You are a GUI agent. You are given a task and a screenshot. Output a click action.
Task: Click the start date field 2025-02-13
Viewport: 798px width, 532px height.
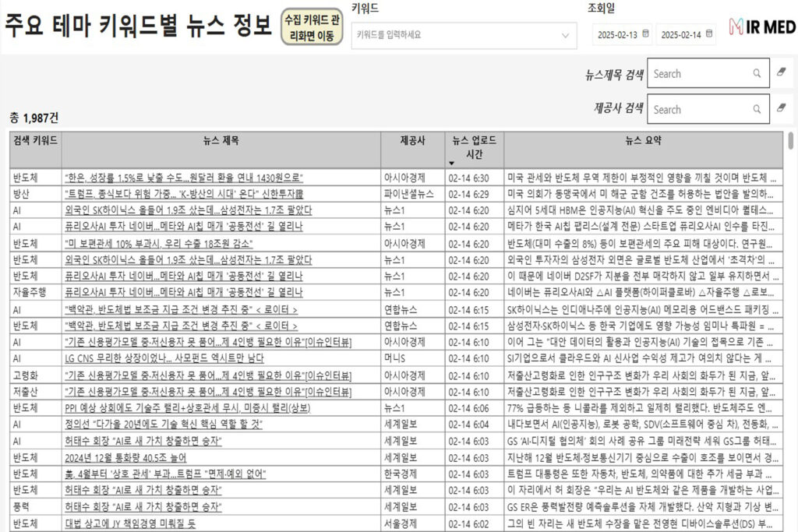pyautogui.click(x=622, y=34)
